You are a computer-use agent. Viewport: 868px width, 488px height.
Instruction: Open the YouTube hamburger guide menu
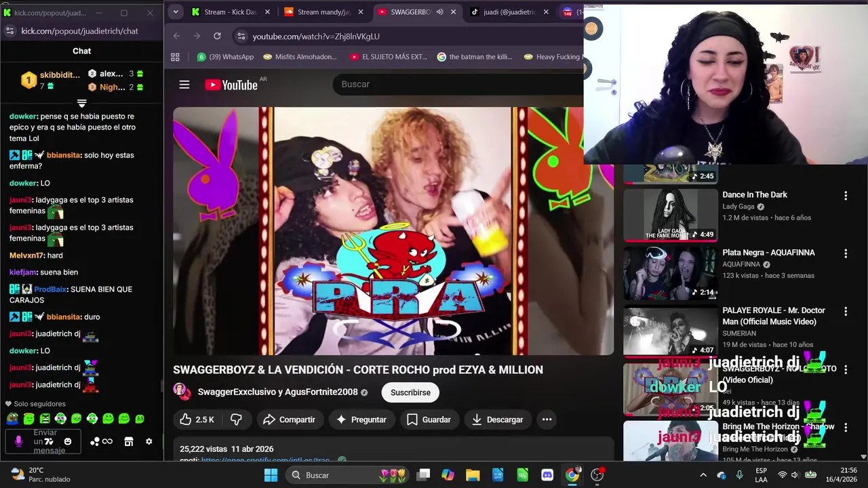(184, 85)
